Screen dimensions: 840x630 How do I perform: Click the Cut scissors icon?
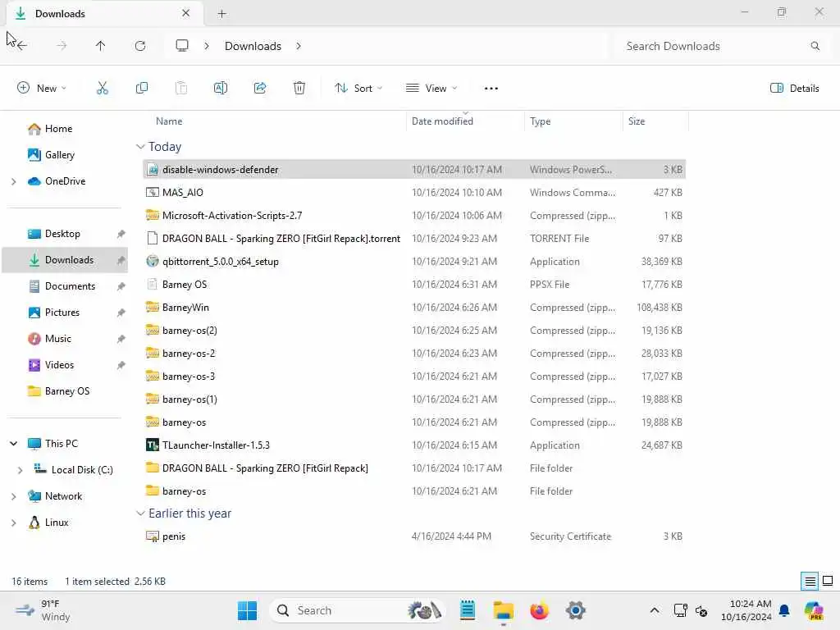coord(103,89)
